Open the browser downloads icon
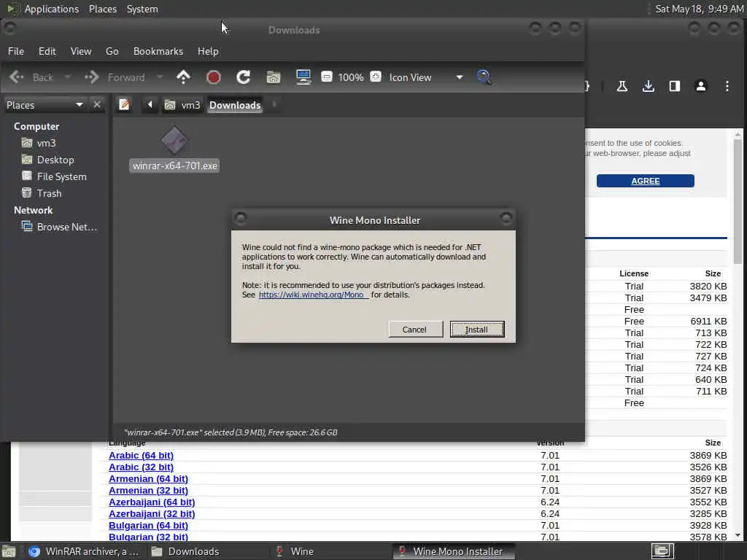This screenshot has width=747, height=560. click(x=648, y=86)
